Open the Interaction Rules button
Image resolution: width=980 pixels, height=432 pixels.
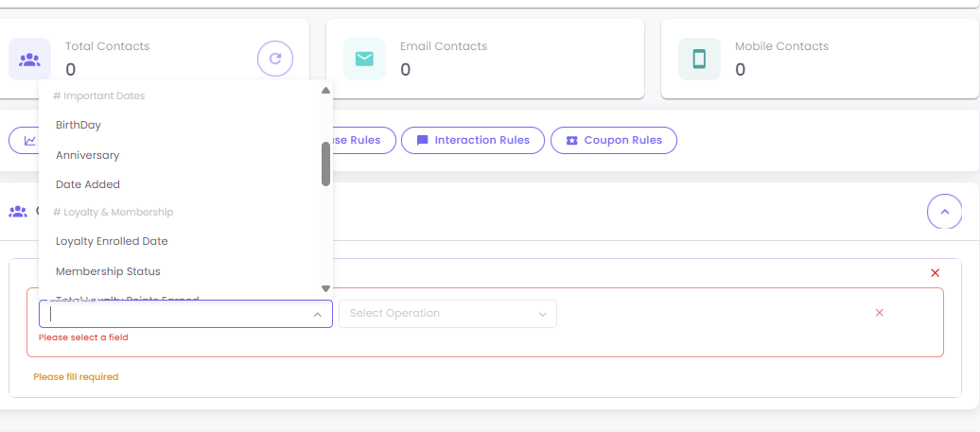472,141
